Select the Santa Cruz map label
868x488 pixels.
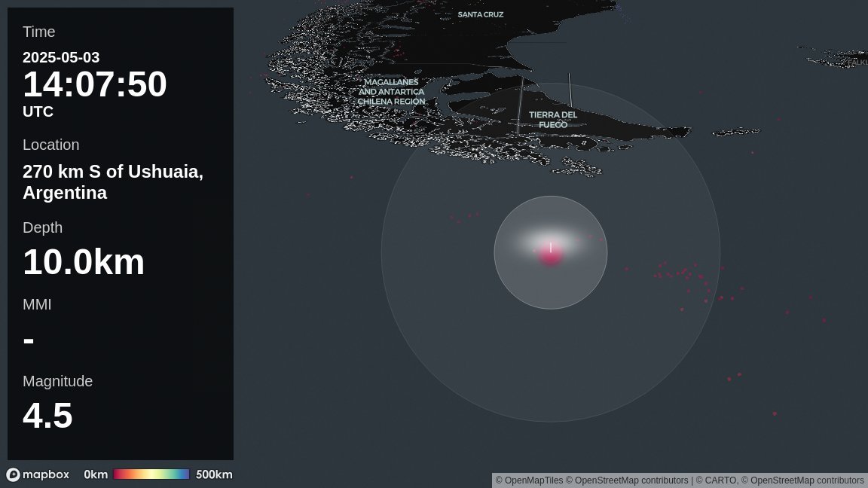[x=481, y=14]
